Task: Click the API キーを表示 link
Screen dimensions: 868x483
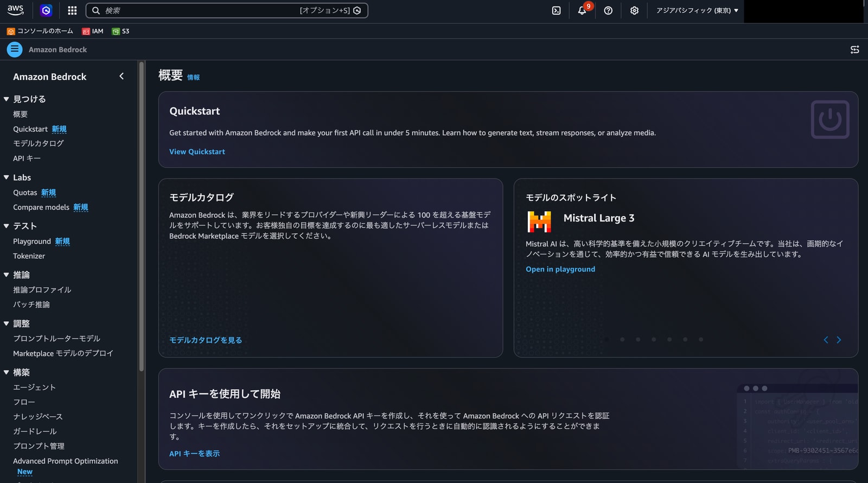Action: click(194, 454)
